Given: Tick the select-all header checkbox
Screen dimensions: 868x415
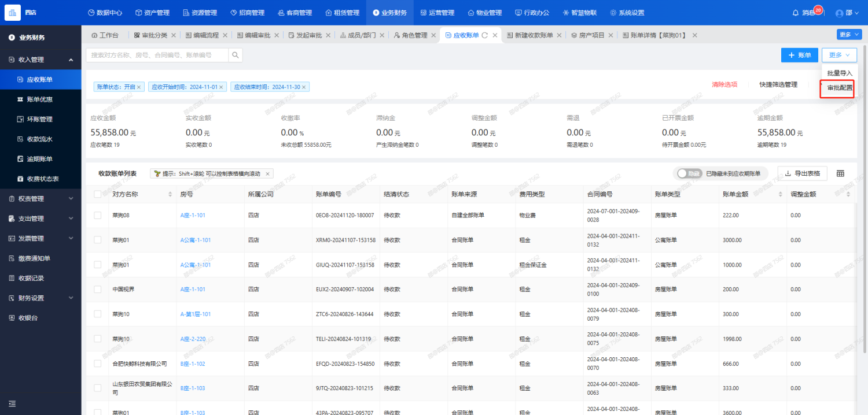Looking at the screenshot, I should pos(97,194).
